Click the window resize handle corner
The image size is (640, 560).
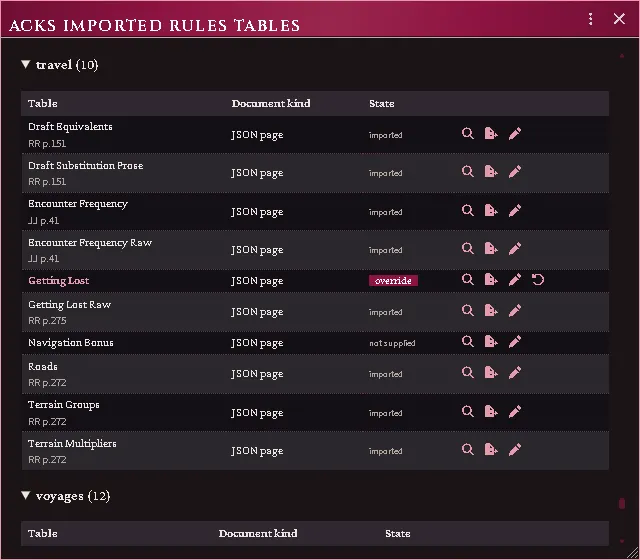(633, 554)
